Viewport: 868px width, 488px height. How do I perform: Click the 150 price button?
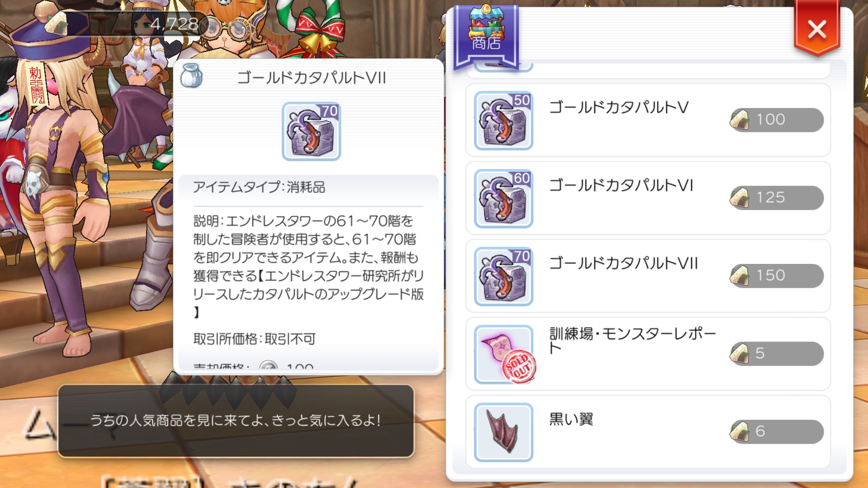(x=777, y=276)
